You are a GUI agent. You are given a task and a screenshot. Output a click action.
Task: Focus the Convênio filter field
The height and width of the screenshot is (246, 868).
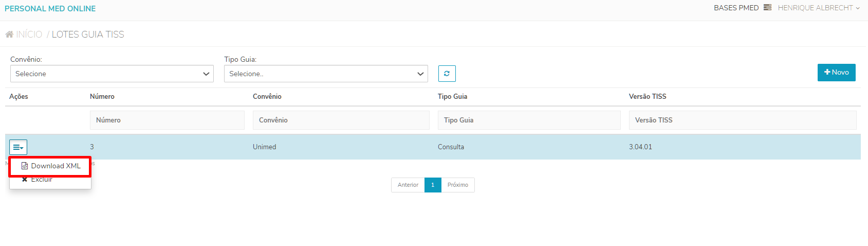click(341, 120)
